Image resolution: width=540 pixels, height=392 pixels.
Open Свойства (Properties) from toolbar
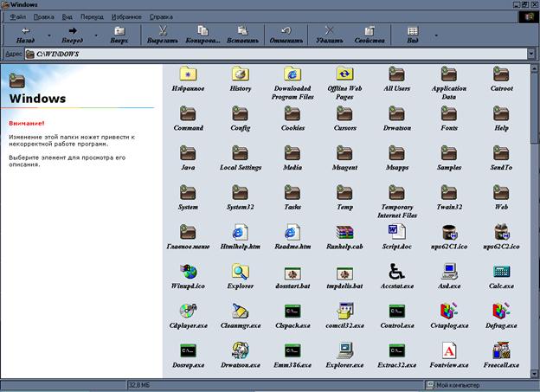click(370, 35)
